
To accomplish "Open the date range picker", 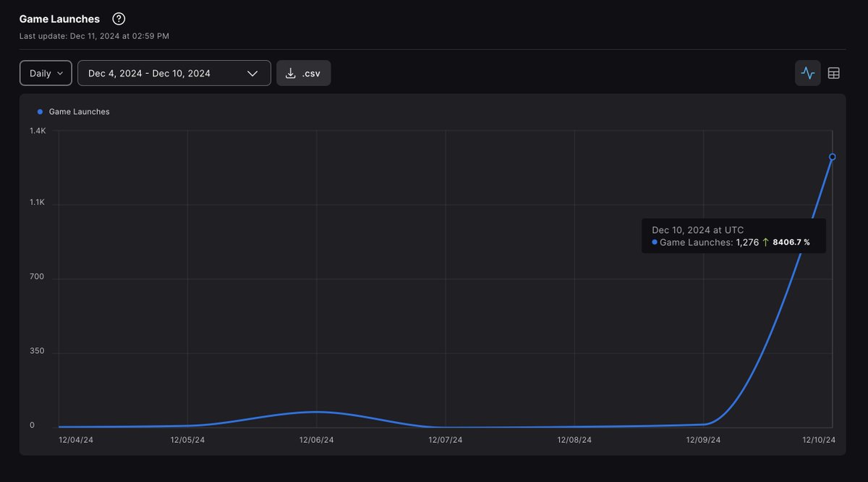I will (x=174, y=73).
